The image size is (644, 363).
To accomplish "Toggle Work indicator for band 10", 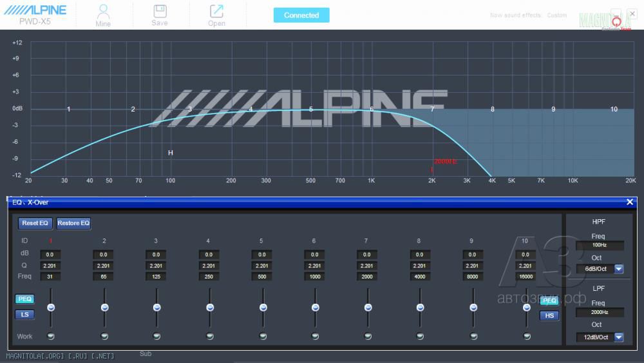I will (x=527, y=336).
